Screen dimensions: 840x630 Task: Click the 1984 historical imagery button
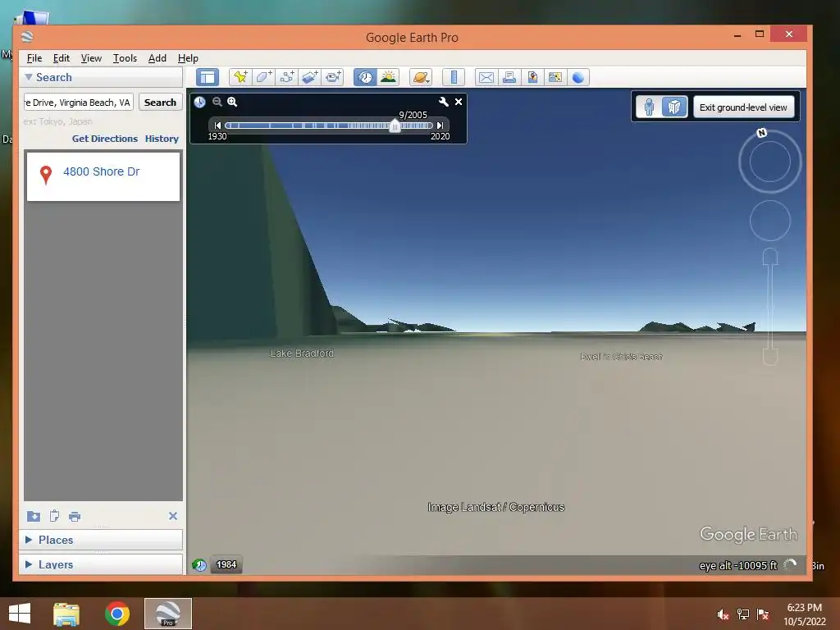pos(226,564)
